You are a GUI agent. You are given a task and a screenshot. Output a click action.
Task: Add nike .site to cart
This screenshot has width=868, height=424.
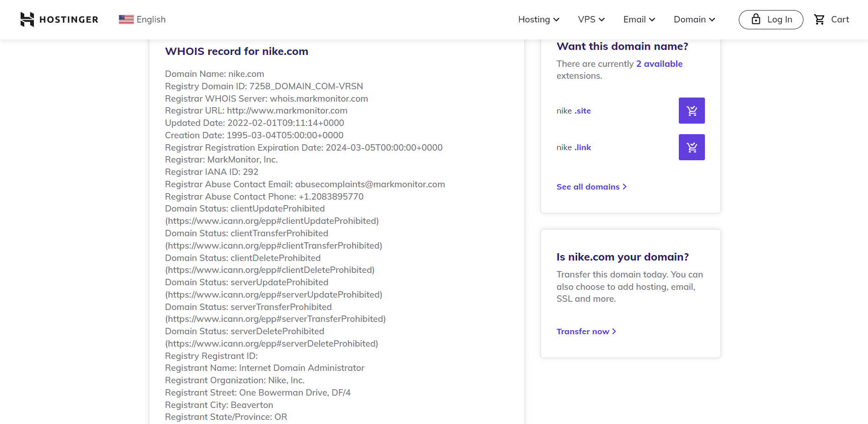(x=692, y=110)
